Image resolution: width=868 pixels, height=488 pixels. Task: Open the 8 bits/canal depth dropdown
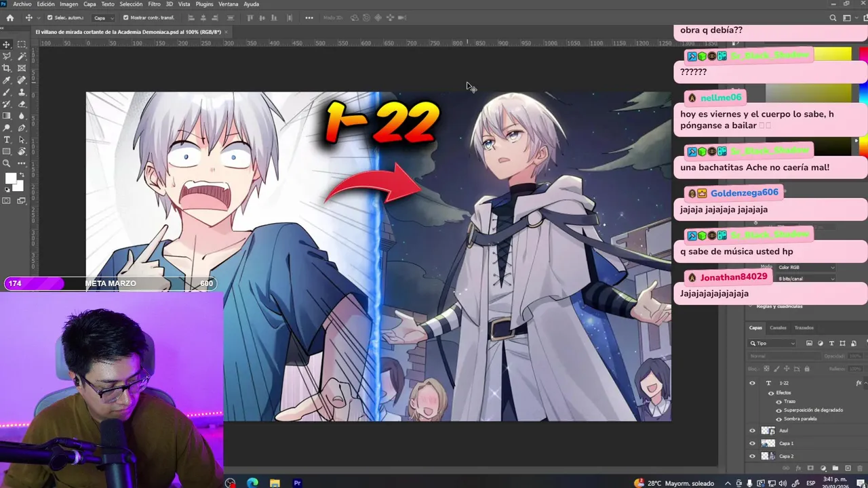tap(806, 279)
